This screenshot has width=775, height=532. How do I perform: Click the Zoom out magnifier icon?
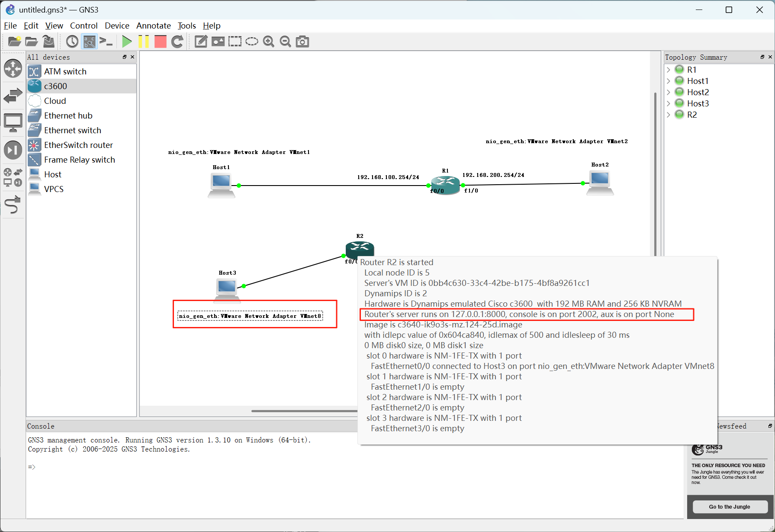click(x=286, y=42)
